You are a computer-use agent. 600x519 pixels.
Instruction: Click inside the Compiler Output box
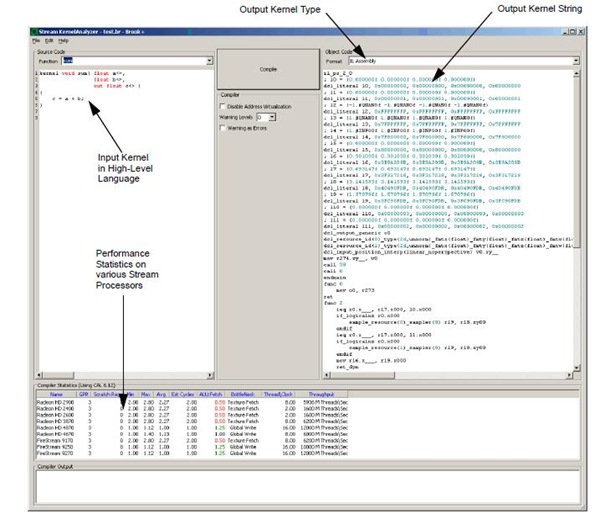308,486
